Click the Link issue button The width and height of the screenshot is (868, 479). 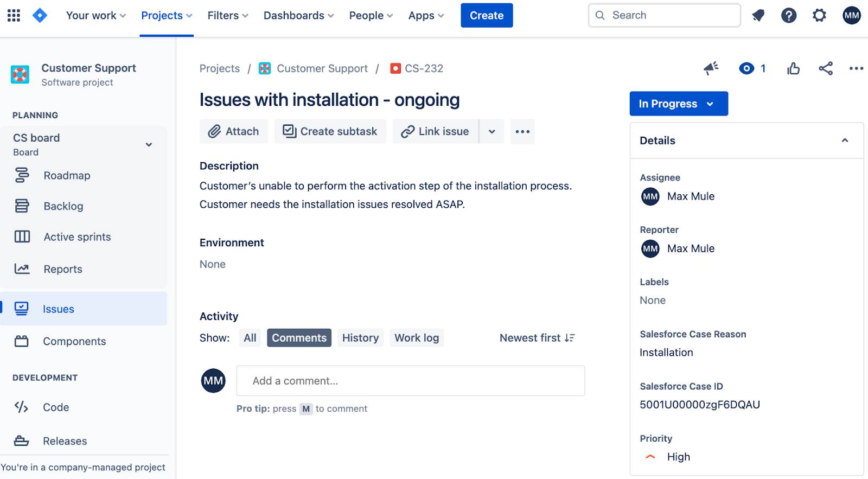[x=436, y=131]
